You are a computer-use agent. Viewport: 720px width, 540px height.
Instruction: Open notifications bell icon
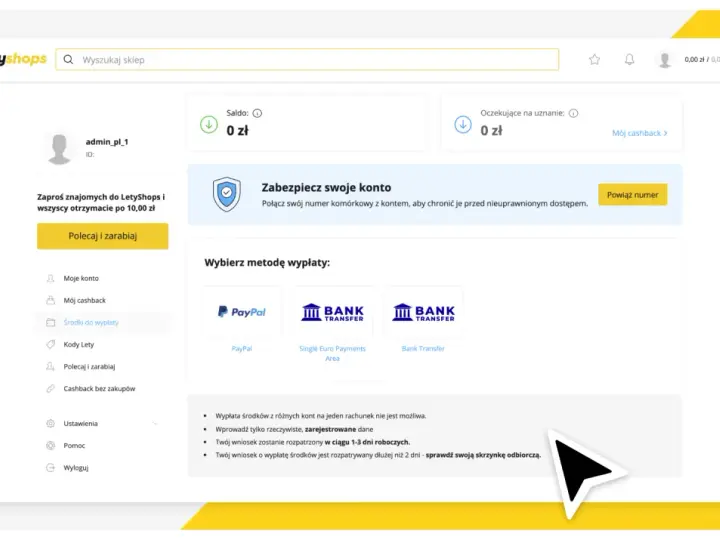coord(630,59)
